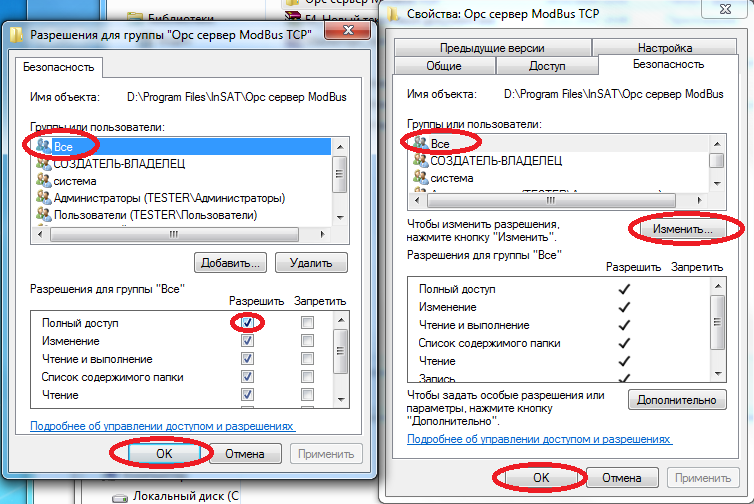Confirm Properties window with OK
This screenshot has width=754, height=504.
(541, 478)
